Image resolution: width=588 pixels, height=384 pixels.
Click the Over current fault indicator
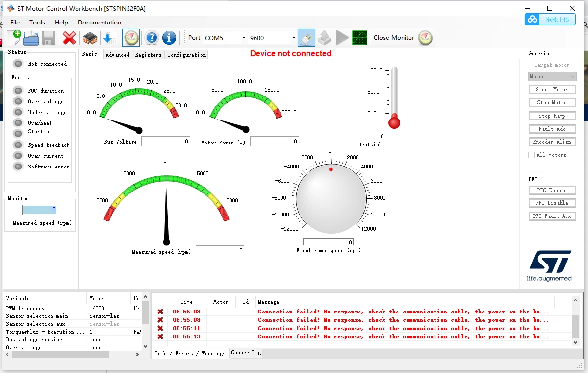tap(18, 155)
